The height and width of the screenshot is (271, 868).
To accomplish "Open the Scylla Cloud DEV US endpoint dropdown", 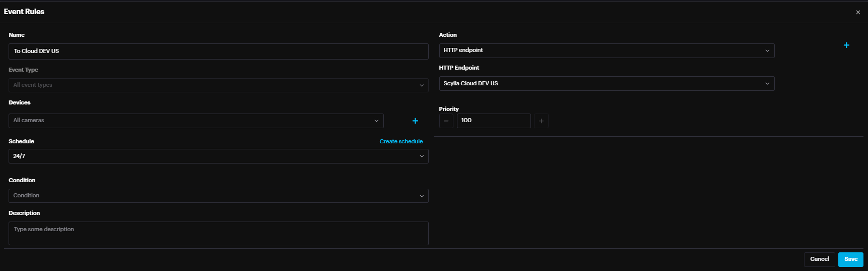I will pyautogui.click(x=606, y=84).
